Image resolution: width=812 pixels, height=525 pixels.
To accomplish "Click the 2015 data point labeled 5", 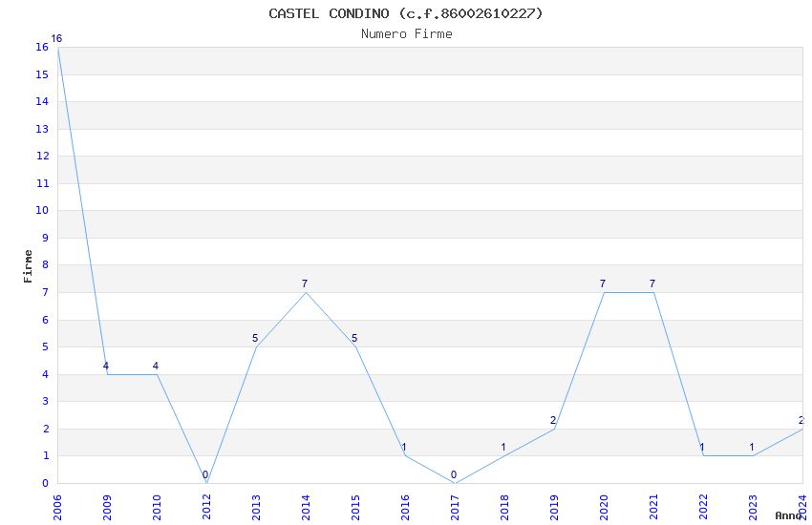I will pos(354,338).
